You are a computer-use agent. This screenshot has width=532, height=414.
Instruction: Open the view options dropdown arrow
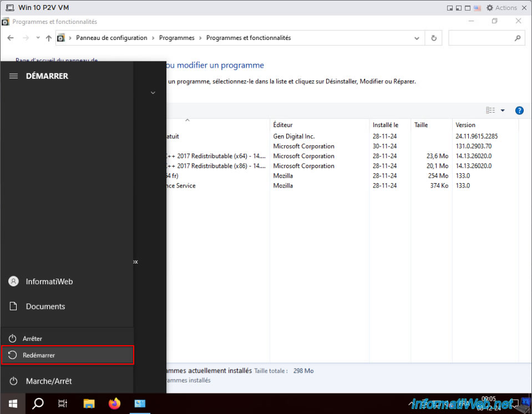(503, 110)
